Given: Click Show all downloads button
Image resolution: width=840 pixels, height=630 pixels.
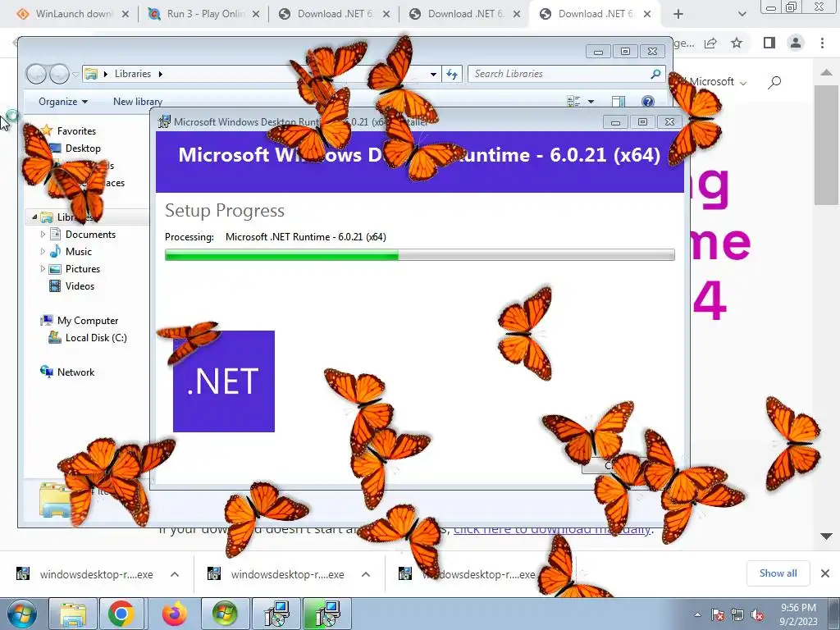Looking at the screenshot, I should 778,573.
